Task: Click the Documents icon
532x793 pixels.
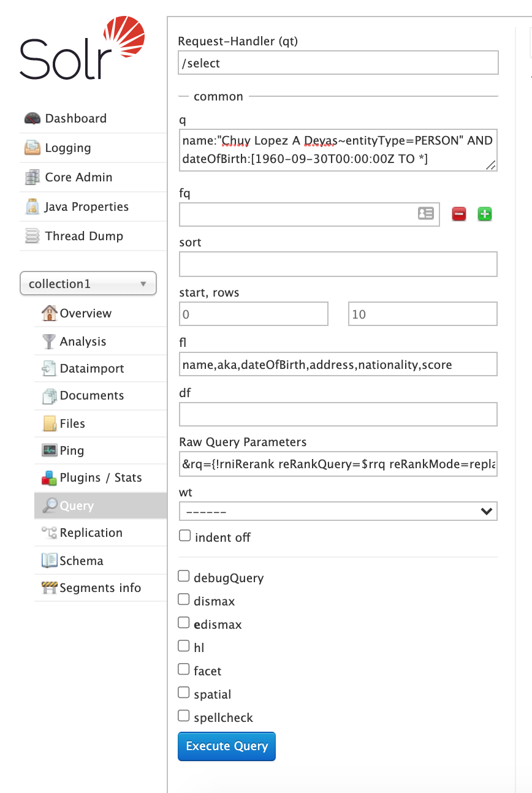Action: pos(49,396)
